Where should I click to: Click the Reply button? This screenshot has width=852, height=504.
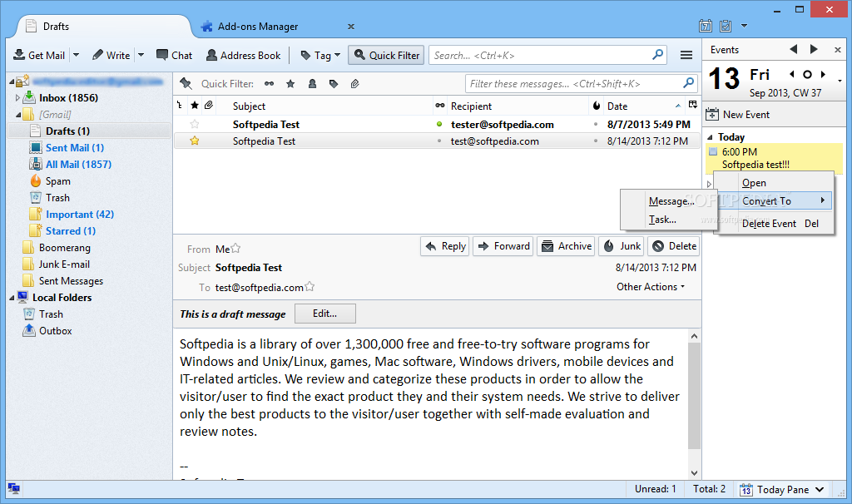pyautogui.click(x=445, y=246)
